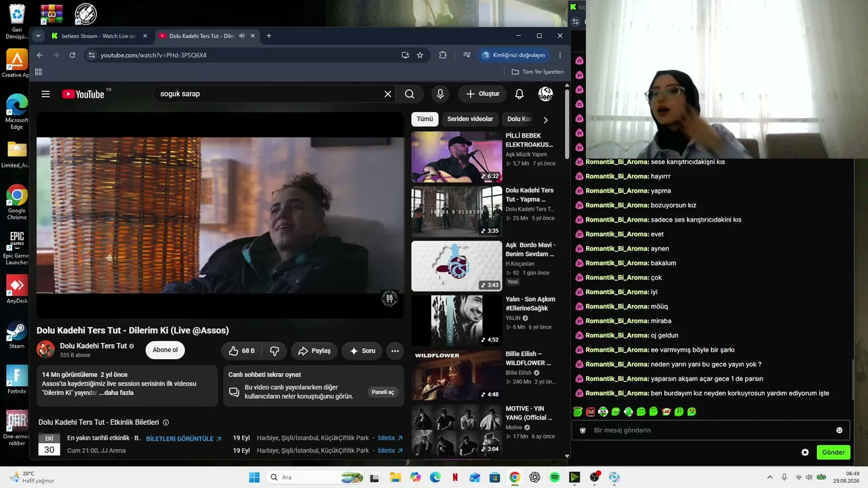Show hidden system tray icons
The image size is (868, 488).
(x=769, y=477)
